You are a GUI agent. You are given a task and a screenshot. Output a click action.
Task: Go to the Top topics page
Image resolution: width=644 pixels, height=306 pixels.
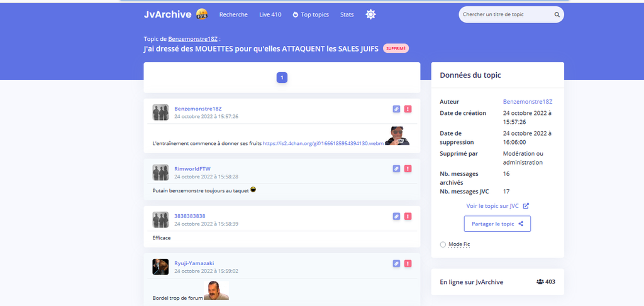pyautogui.click(x=311, y=14)
